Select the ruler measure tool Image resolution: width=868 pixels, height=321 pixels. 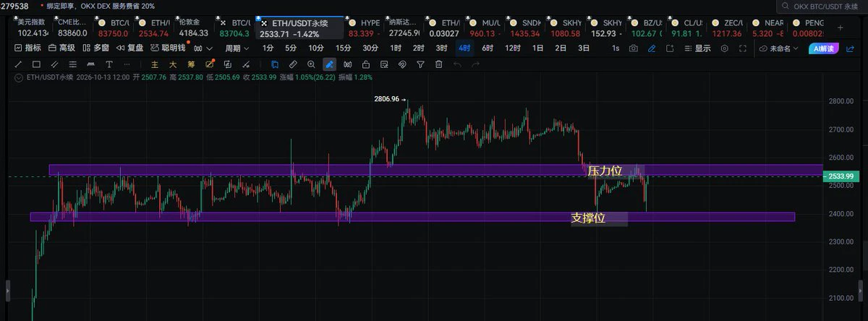tap(293, 64)
